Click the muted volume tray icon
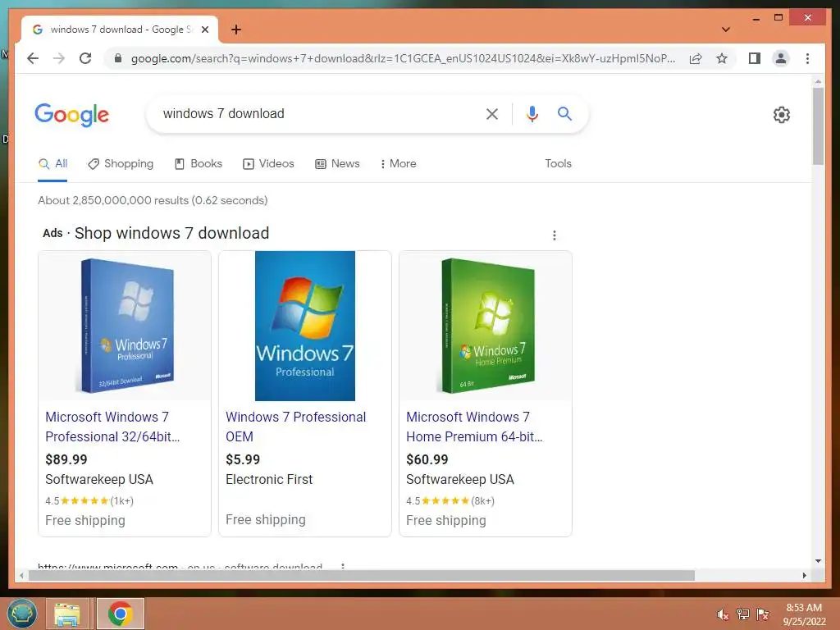 tap(723, 614)
